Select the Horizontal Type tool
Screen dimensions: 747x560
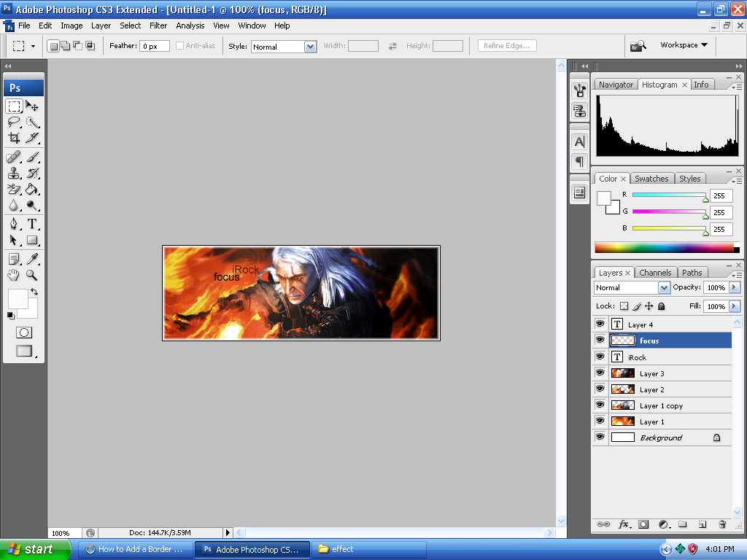[x=32, y=224]
